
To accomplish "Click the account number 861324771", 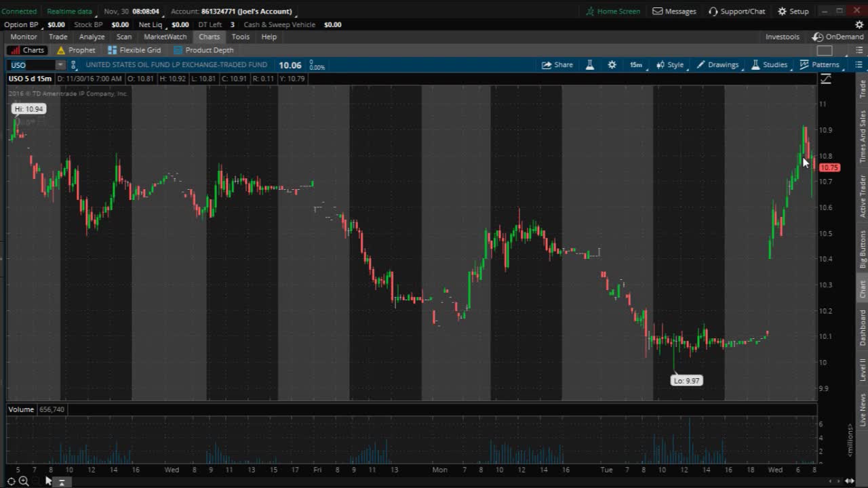I will [x=218, y=12].
